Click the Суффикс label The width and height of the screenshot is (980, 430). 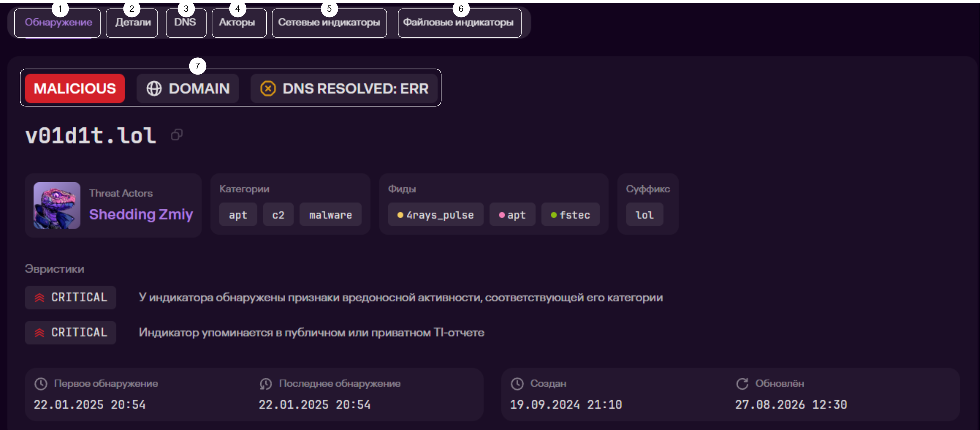coord(648,189)
